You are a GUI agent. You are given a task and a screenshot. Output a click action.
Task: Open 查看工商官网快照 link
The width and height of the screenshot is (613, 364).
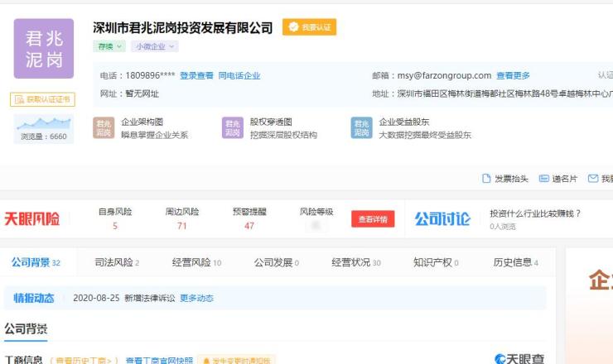(159, 360)
